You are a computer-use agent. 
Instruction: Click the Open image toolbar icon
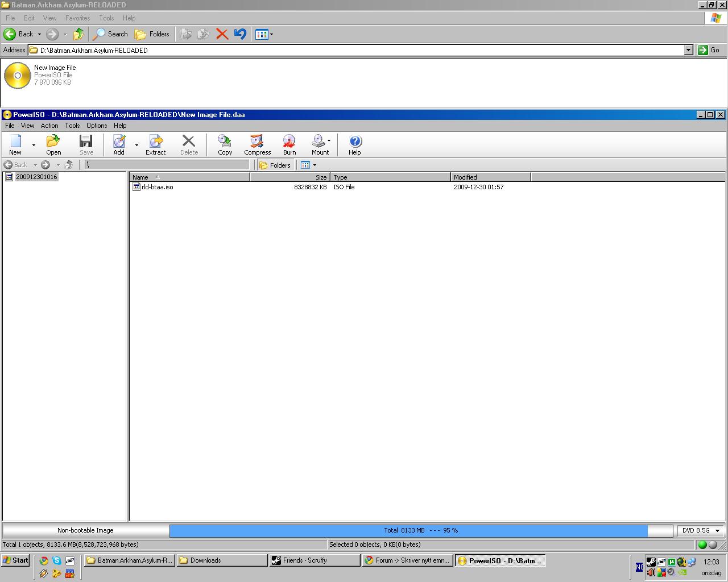[53, 144]
